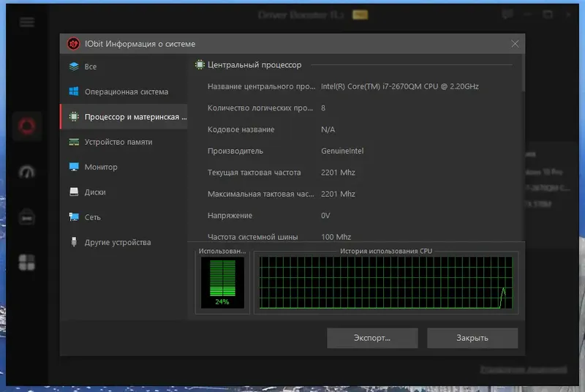Click the История использования CPU graph
Screen dimensions: 585x392
pos(386,282)
